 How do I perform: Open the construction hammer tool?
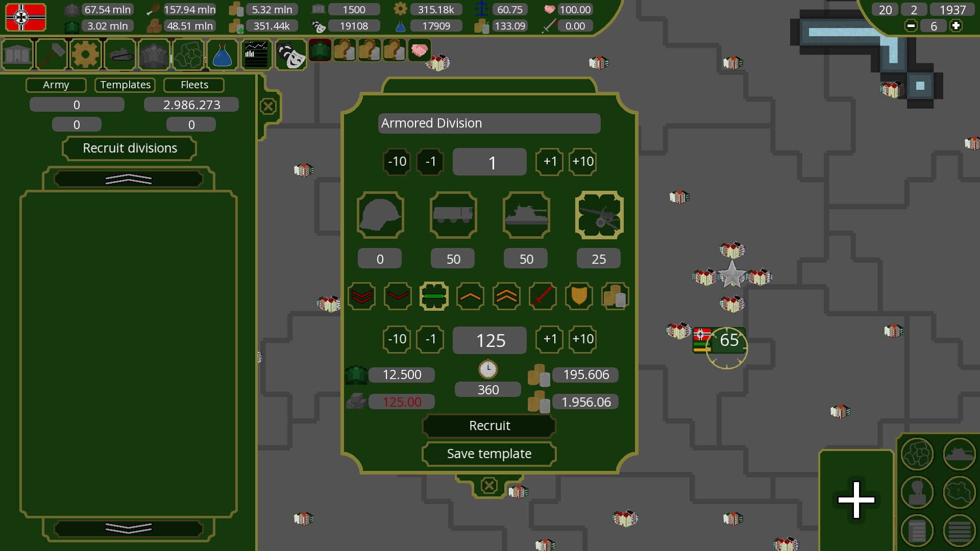(x=52, y=54)
